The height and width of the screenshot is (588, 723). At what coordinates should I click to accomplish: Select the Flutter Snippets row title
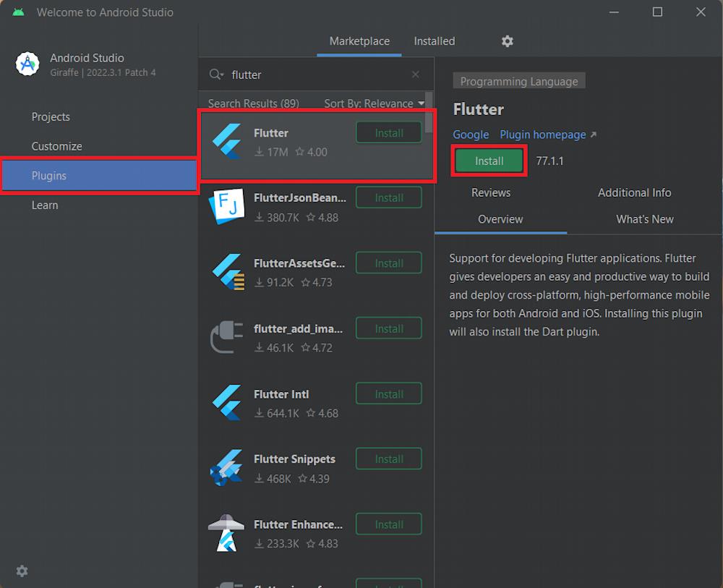pos(294,459)
